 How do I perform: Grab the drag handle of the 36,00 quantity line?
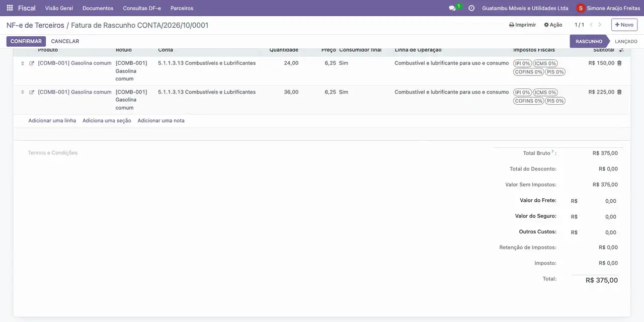click(x=22, y=92)
